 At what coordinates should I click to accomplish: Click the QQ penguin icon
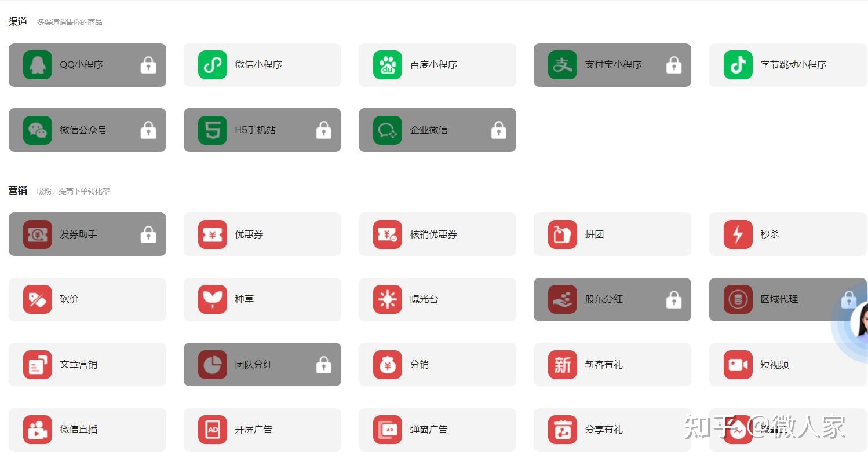coord(38,65)
